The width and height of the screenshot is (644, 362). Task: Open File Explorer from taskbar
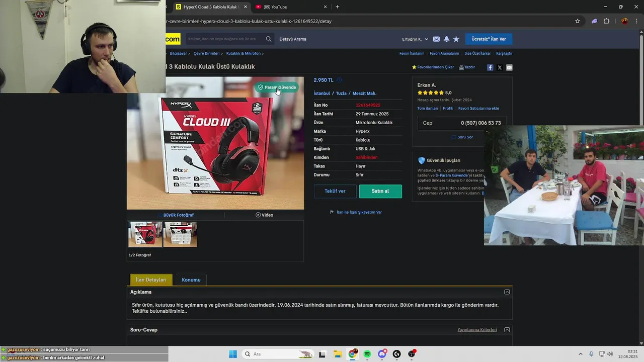pos(337,354)
